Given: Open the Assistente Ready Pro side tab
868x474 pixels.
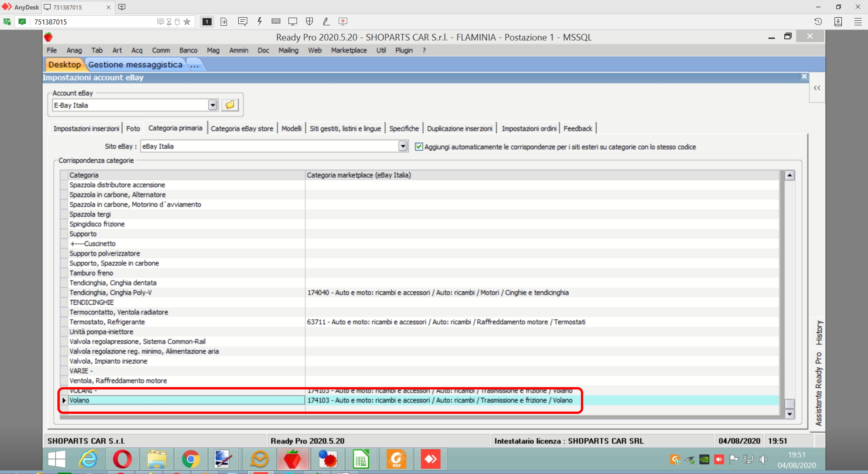Looking at the screenshot, I should 819,389.
